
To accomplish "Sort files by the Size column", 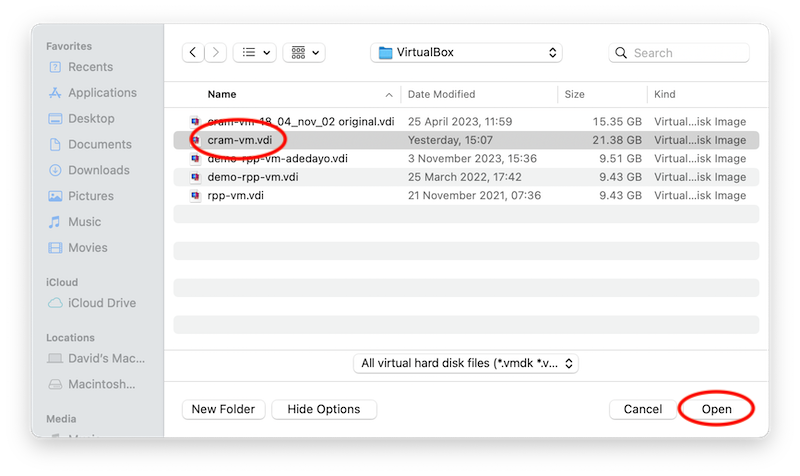I will pos(574,94).
